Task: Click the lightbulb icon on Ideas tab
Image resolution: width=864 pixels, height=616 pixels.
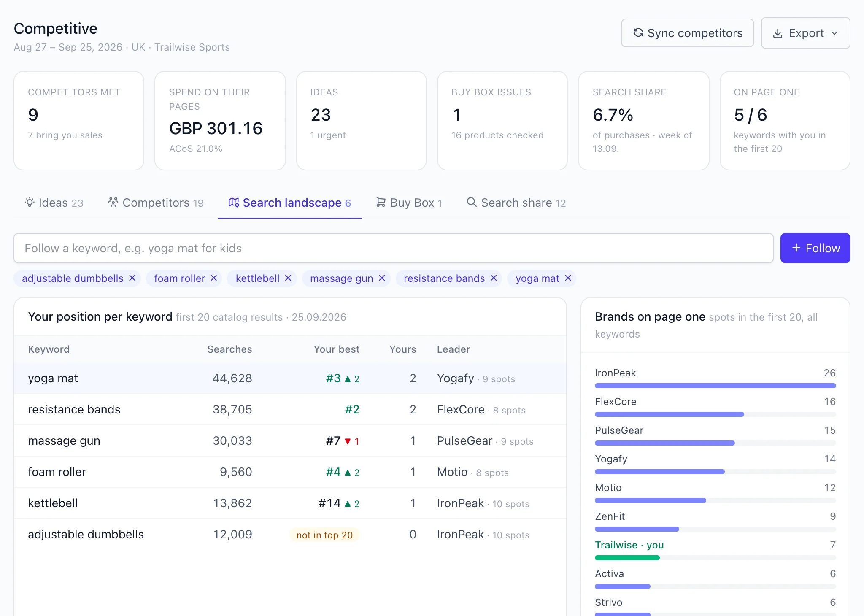Action: pos(30,203)
